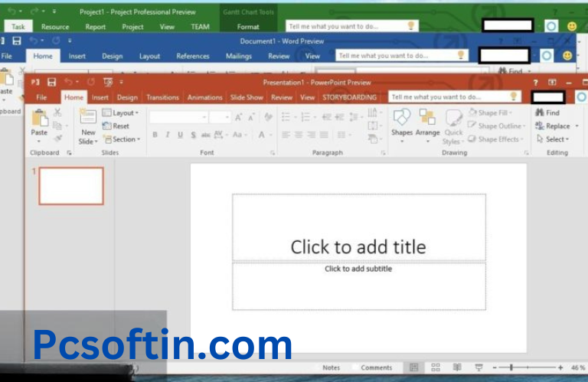
Task: Switch to STORYBOARDING tab in PowerPoint
Action: pos(349,97)
